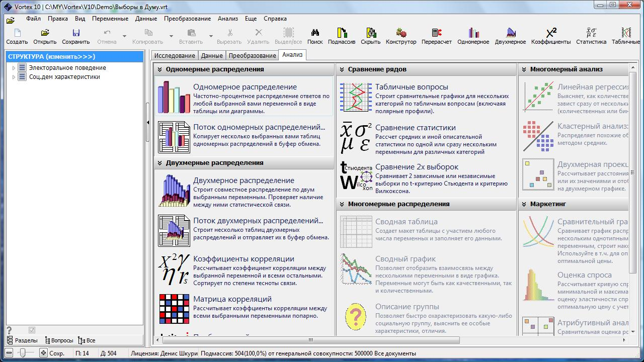Open the Справка menu

pyautogui.click(x=275, y=19)
